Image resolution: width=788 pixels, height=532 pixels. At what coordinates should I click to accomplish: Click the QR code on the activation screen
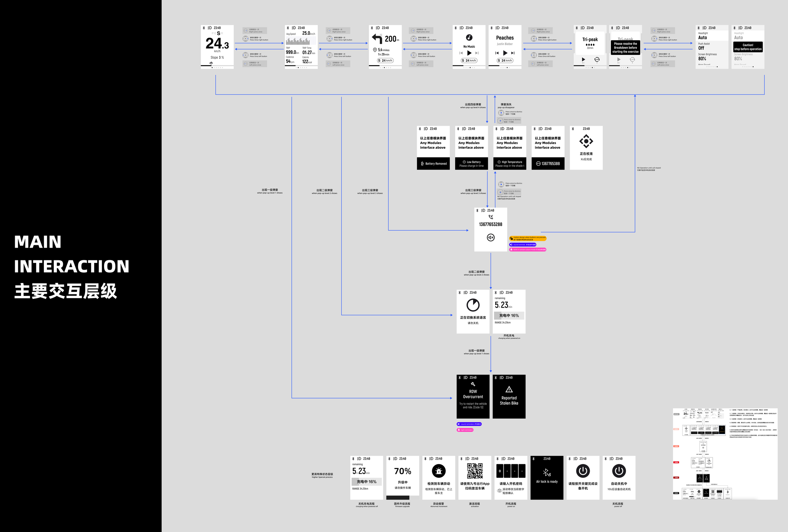475,471
